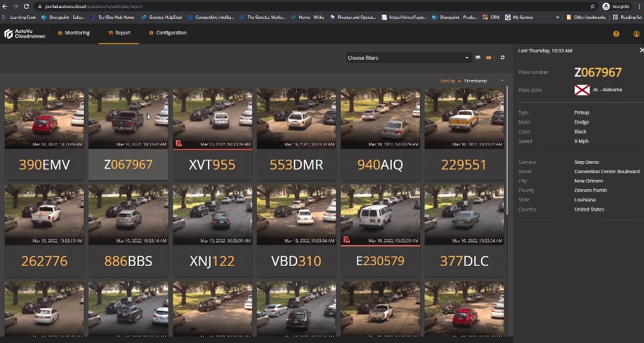This screenshot has width=644, height=343.
Task: Click the AutoVu Cloudrunner logo
Action: click(x=25, y=34)
